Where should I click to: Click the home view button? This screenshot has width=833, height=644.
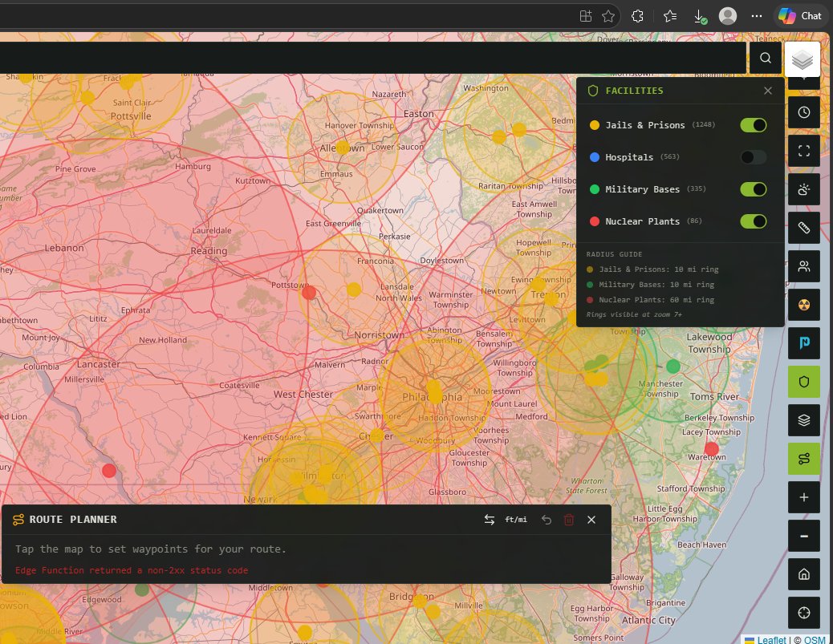(804, 574)
